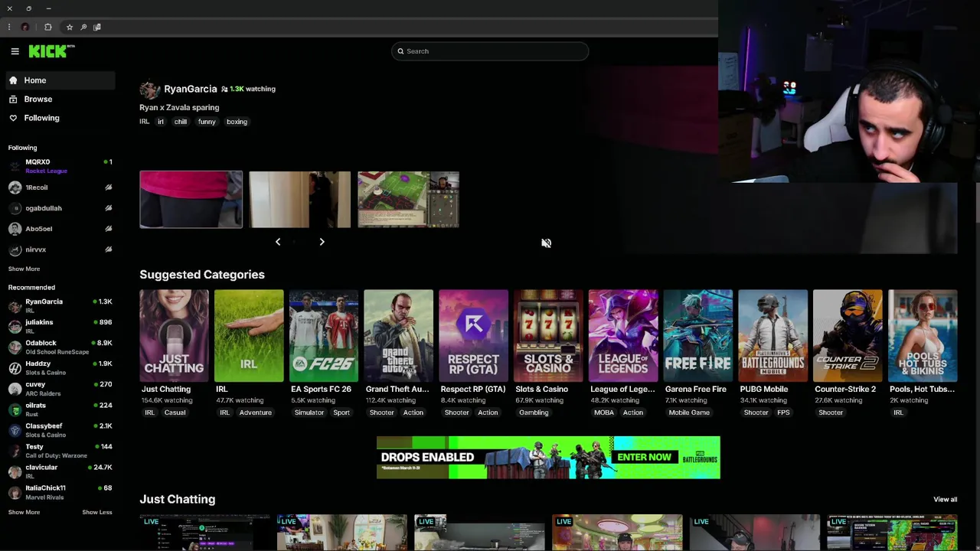Open Odablock in Recommended list

60,347
